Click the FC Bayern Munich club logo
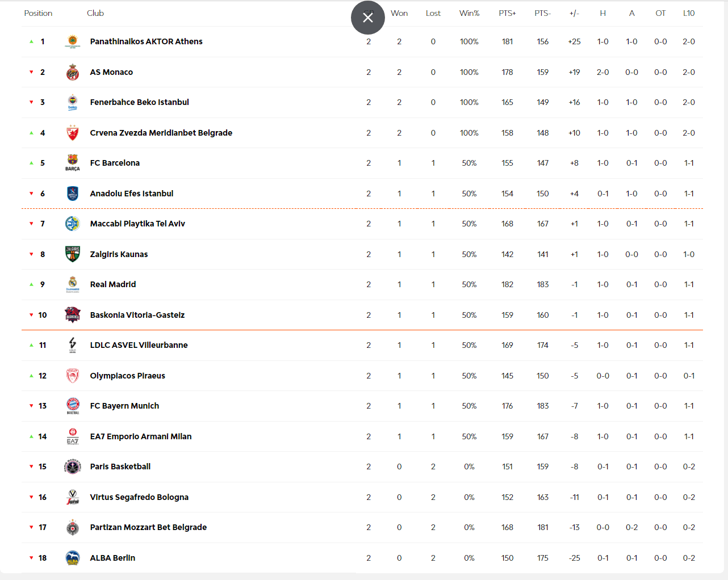Viewport: 728px width, 580px height. point(73,406)
